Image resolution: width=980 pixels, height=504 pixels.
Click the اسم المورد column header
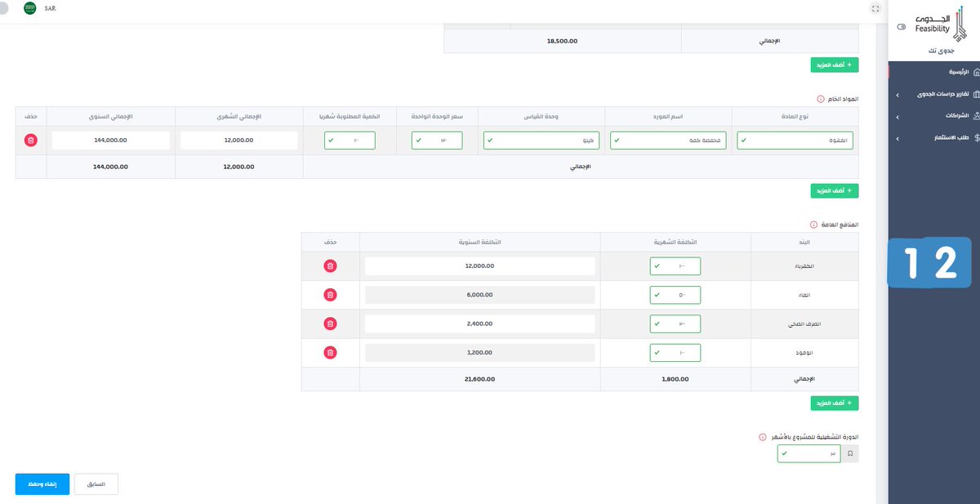tap(669, 117)
